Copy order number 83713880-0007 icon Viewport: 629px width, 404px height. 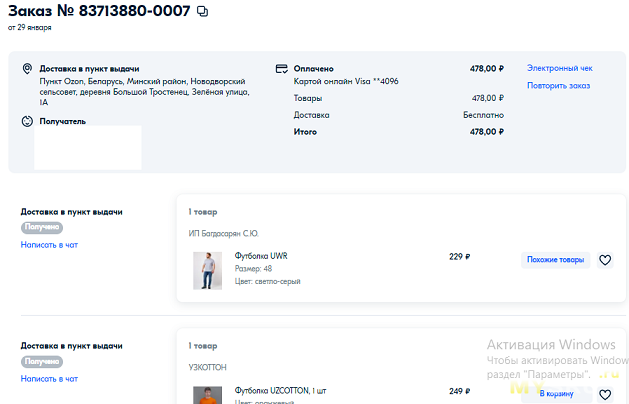click(x=203, y=11)
